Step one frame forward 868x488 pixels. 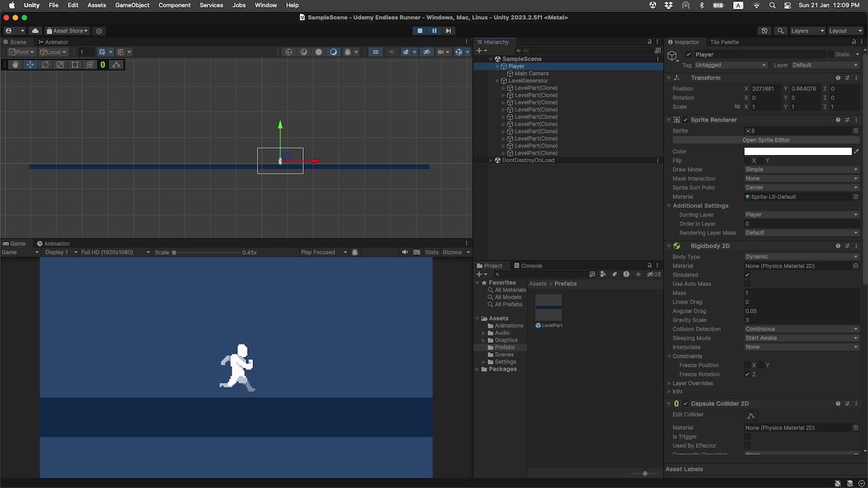(x=448, y=30)
